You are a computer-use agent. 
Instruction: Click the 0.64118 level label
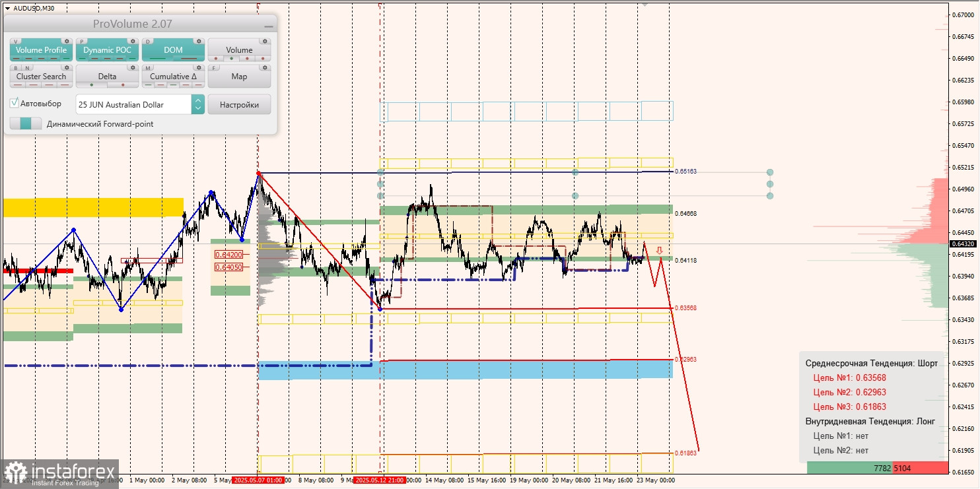point(686,261)
